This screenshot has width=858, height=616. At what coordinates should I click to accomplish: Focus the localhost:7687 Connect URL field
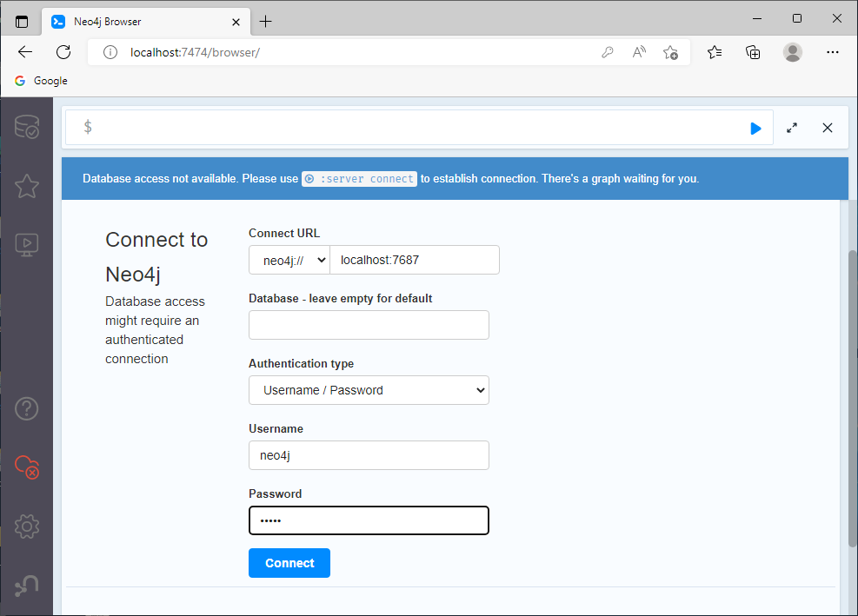coord(415,260)
